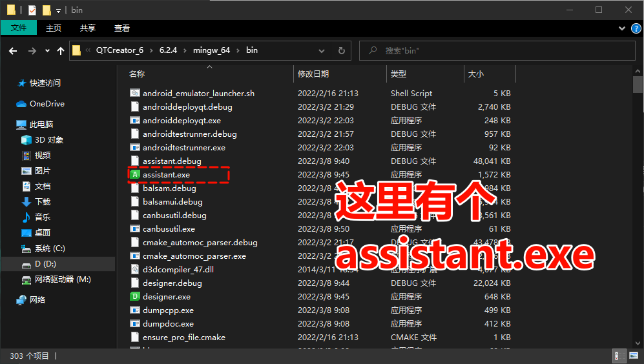Select Pictures folder in sidebar

(x=36, y=171)
